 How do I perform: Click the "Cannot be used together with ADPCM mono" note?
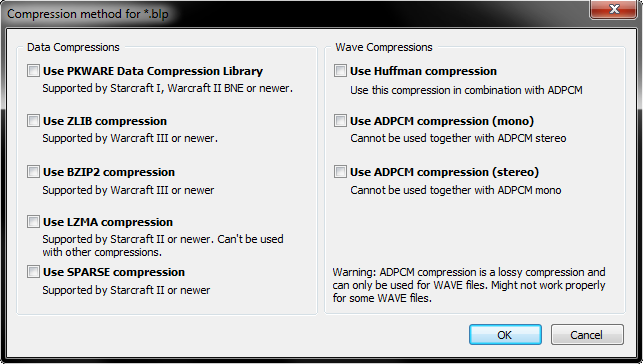pyautogui.click(x=456, y=190)
